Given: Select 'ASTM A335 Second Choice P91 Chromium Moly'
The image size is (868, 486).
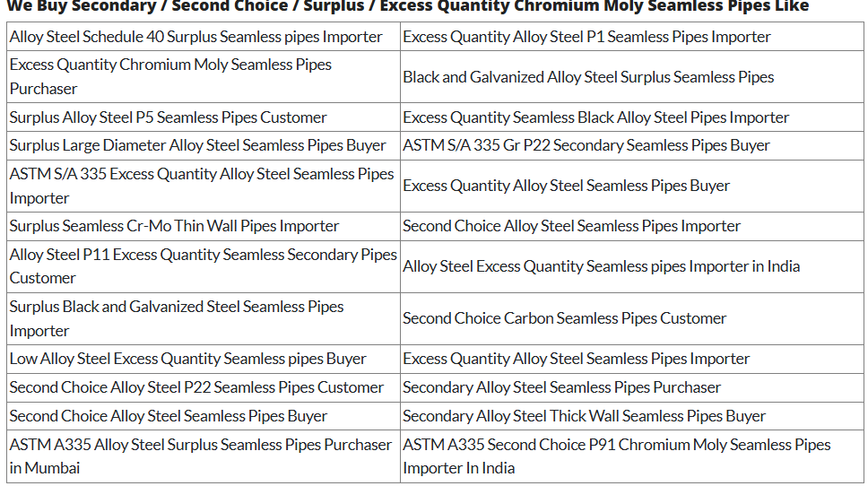Looking at the screenshot, I should 616,456.
